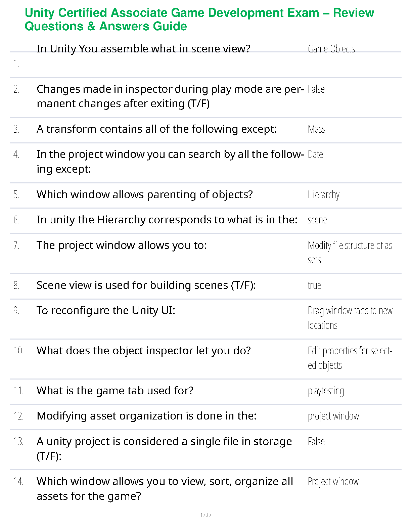The image size is (411, 532).
Task: Click the "To reconfigure the Unity UI" question
Action: [x=106, y=310]
